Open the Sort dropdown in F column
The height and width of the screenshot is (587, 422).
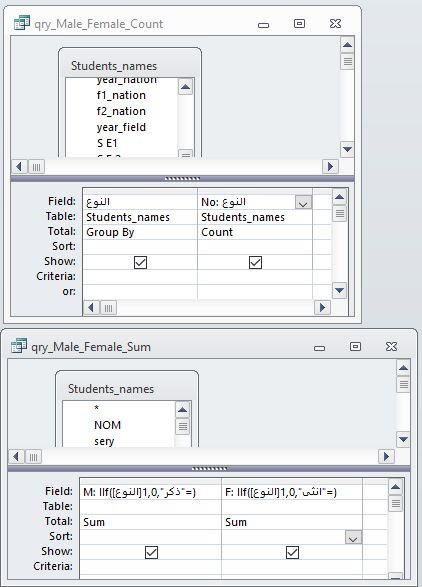353,538
